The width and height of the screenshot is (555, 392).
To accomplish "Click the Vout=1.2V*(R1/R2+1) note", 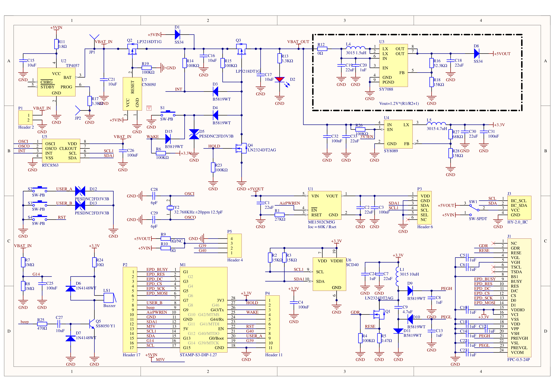I will coord(399,103).
